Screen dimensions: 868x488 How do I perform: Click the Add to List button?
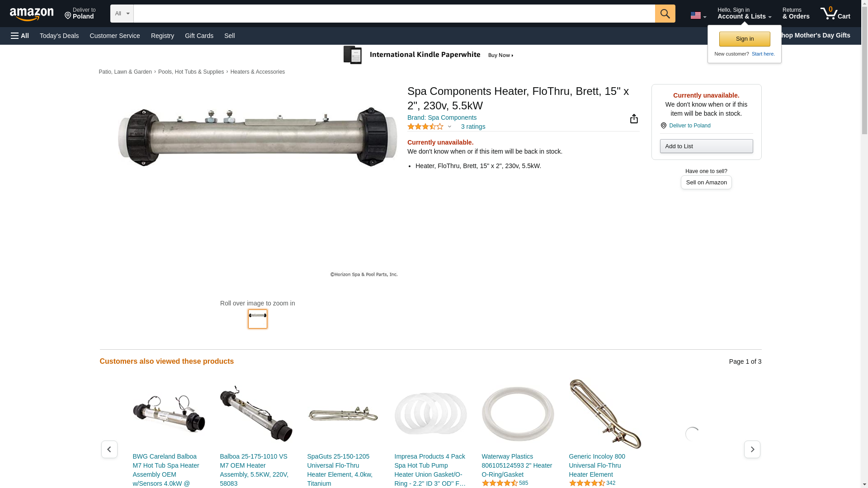coord(706,146)
